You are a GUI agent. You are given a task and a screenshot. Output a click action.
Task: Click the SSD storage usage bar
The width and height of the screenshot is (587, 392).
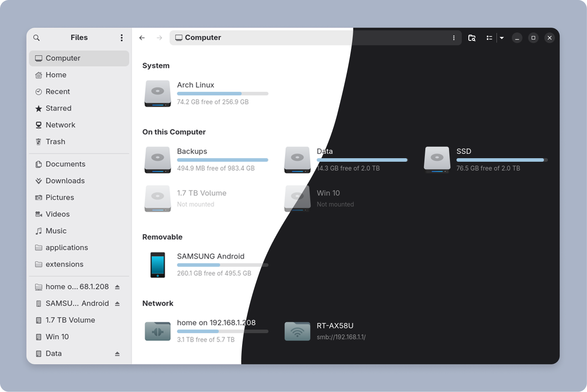pyautogui.click(x=502, y=160)
